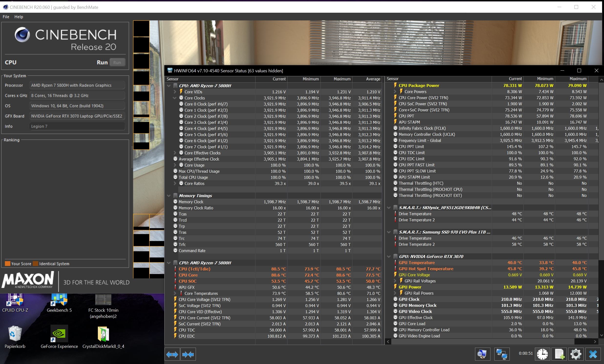
Task: Click the HWiNFO reset clock icon
Action: click(542, 354)
